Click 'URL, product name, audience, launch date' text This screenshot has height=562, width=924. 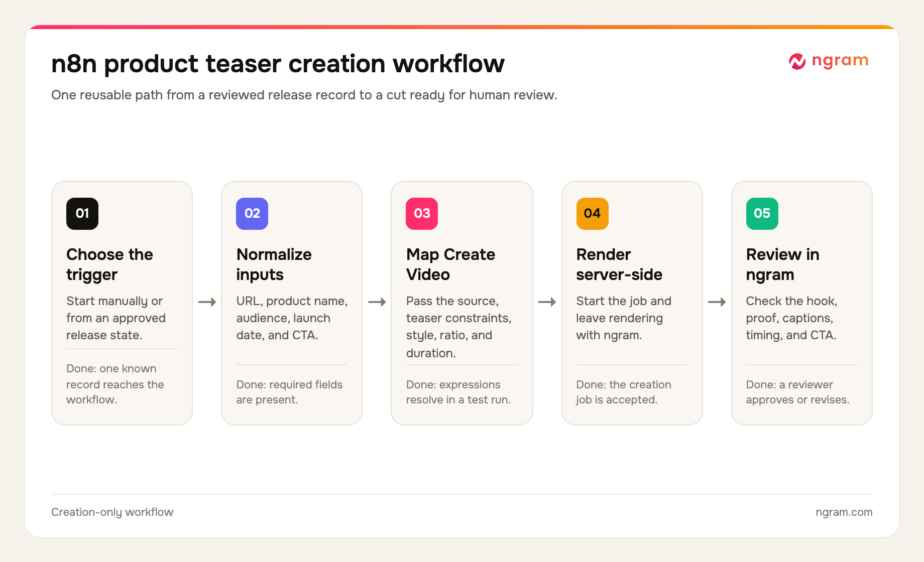(x=292, y=318)
